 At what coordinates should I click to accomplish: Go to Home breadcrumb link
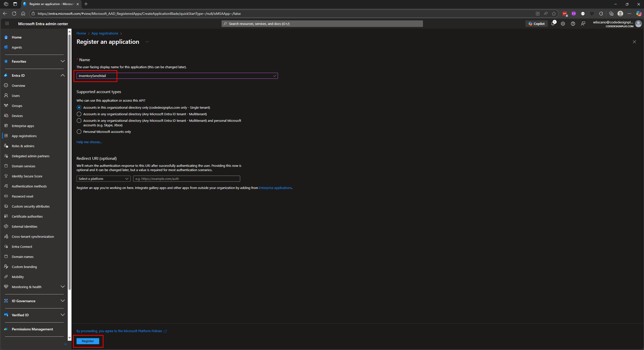point(81,33)
